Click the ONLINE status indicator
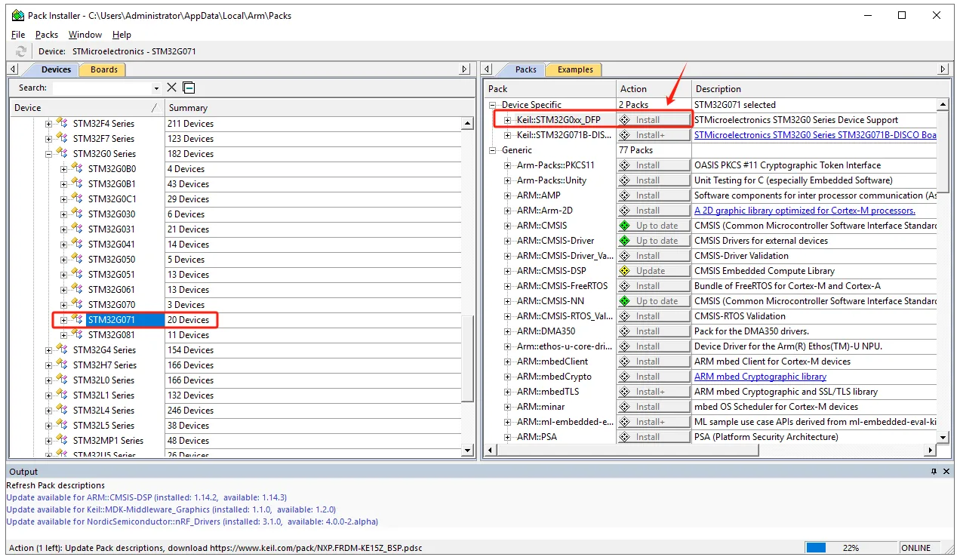This screenshot has height=560, width=960. click(916, 547)
